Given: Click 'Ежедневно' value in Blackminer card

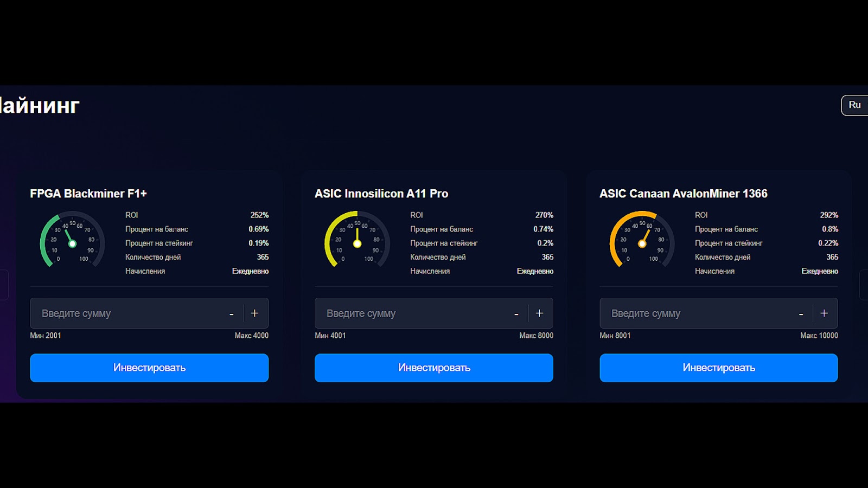Looking at the screenshot, I should click(251, 271).
